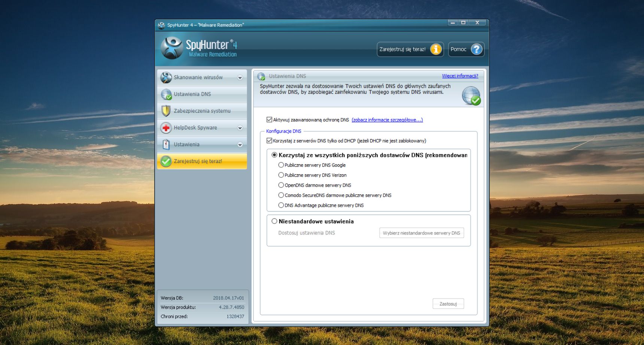Click the Pomoc button

[x=466, y=49]
